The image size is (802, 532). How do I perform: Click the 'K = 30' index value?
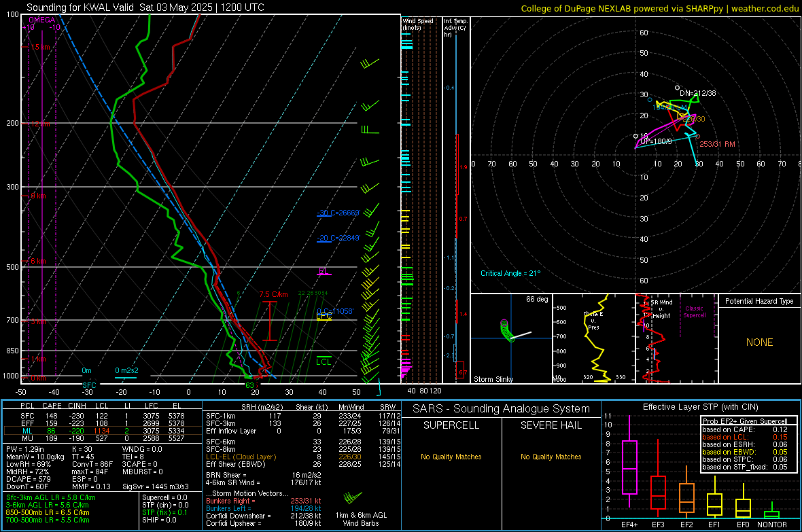pos(82,449)
